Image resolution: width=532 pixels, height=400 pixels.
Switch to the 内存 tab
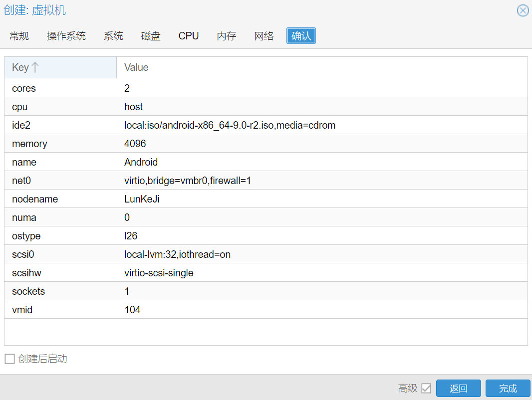(226, 36)
